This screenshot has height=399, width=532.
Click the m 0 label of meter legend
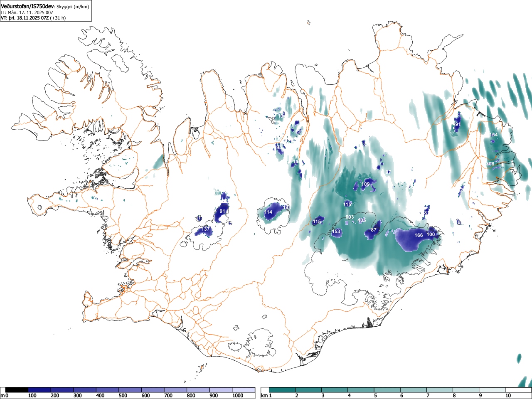point(4,396)
